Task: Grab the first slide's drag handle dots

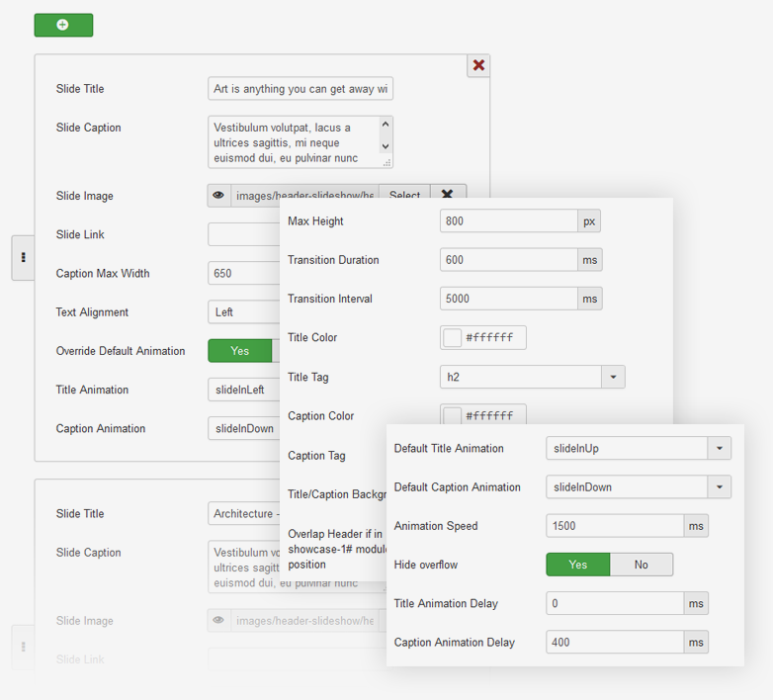Action: [23, 258]
